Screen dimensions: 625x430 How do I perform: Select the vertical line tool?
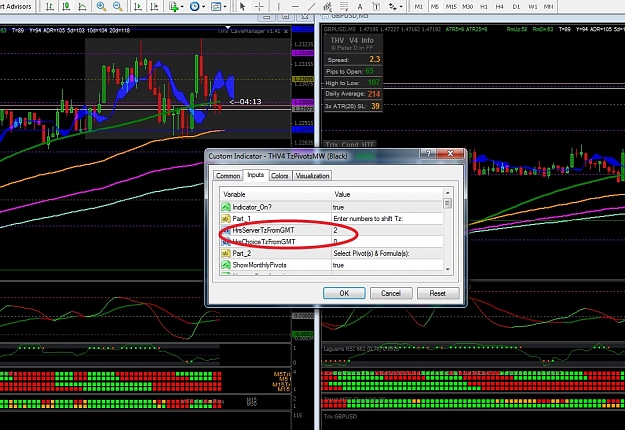pyautogui.click(x=278, y=6)
